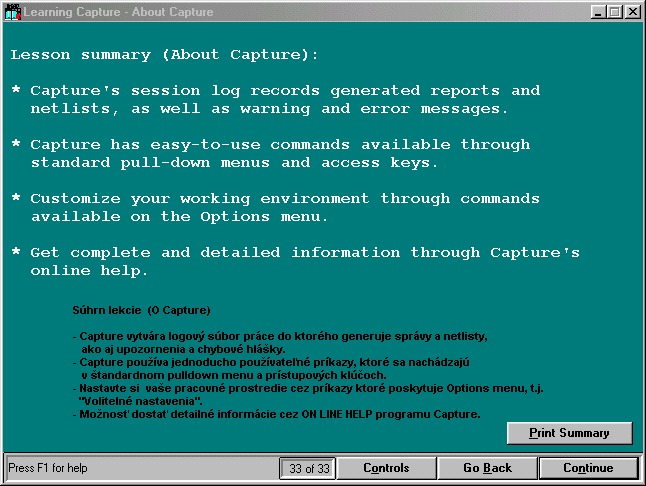Maximize the Learning Capture window
The image size is (646, 486).
click(x=615, y=11)
